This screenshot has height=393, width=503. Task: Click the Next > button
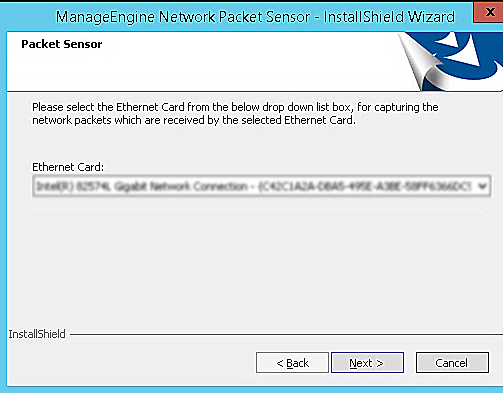tap(367, 363)
